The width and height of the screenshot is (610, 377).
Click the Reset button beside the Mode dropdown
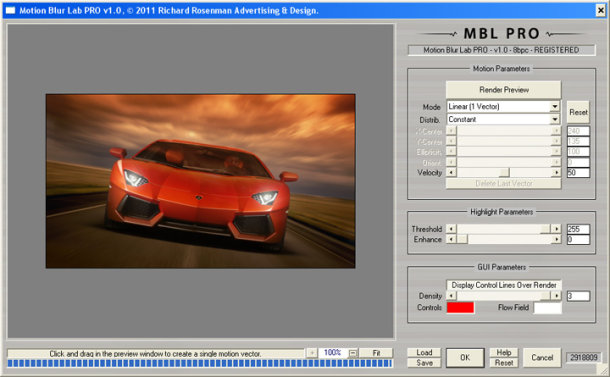(x=578, y=112)
